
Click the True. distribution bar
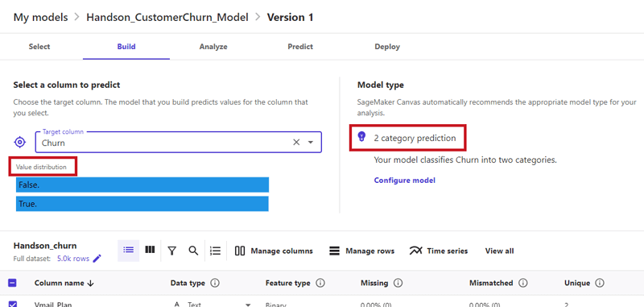(x=142, y=204)
